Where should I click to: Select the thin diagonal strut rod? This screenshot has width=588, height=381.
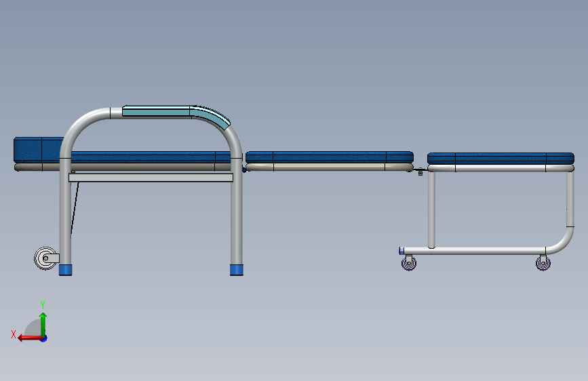tap(75, 208)
